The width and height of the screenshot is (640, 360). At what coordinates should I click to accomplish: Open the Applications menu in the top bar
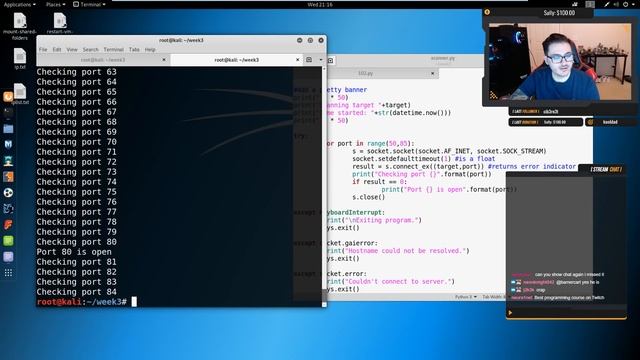point(19,4)
